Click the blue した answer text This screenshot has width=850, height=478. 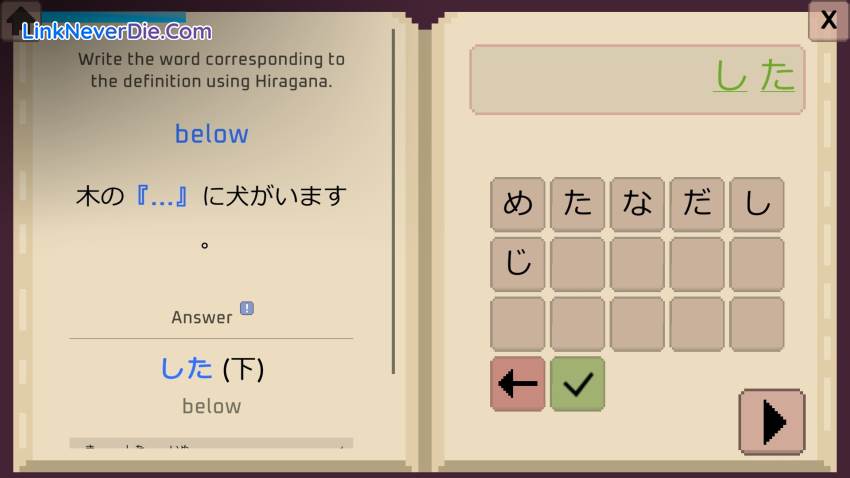point(187,368)
